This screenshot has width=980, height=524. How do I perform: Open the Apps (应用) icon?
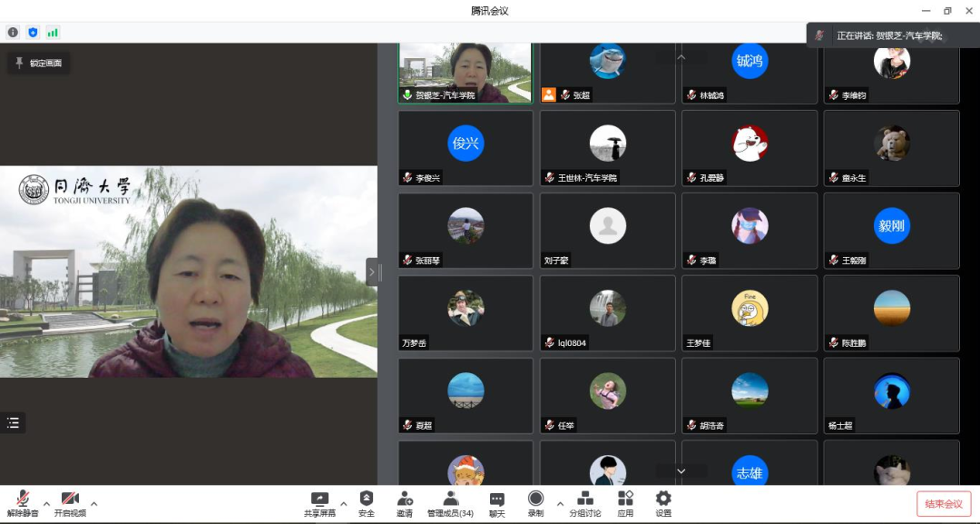(x=625, y=503)
